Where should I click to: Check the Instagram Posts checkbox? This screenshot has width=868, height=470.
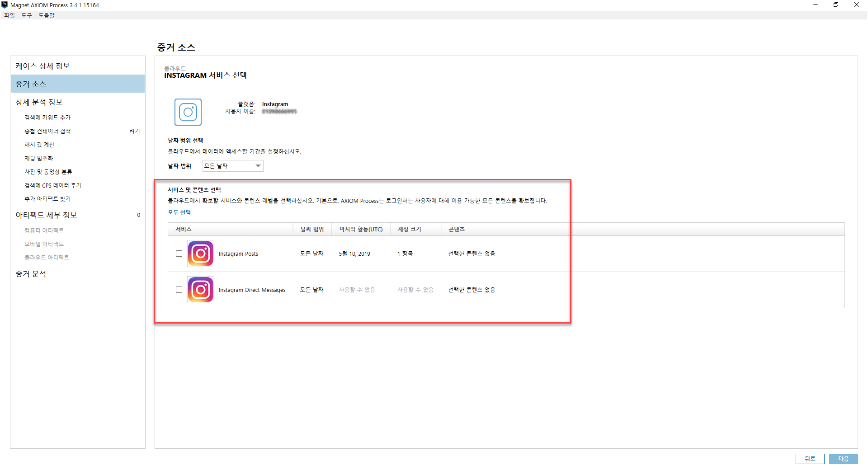[x=179, y=254]
